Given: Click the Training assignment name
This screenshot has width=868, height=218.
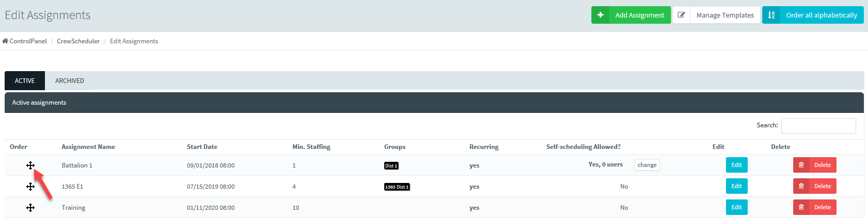Looking at the screenshot, I should coord(73,208).
